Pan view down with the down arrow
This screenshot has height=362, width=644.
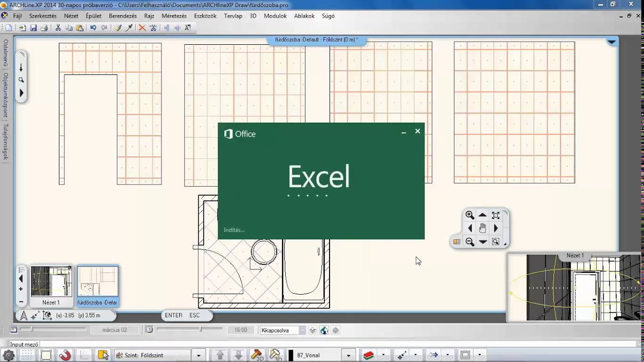click(482, 242)
